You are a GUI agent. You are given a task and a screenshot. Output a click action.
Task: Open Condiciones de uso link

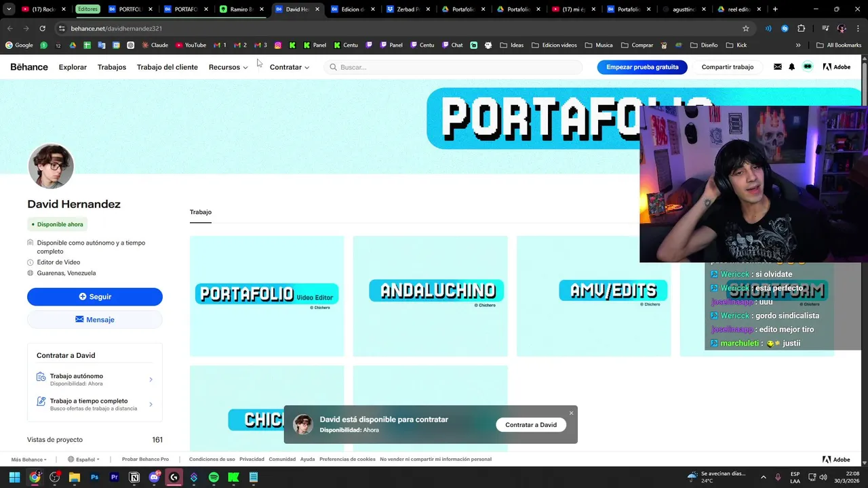pyautogui.click(x=212, y=460)
